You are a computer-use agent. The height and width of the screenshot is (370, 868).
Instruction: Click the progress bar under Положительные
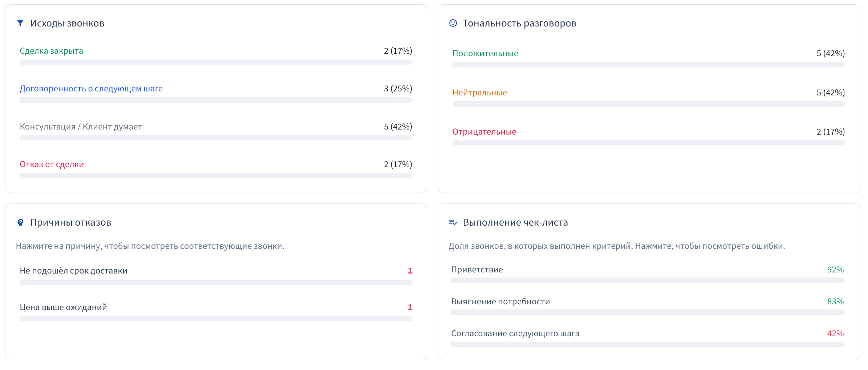coord(649,65)
